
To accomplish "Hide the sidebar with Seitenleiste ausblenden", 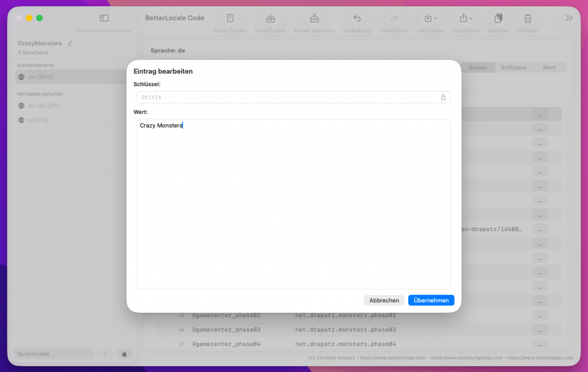I will [104, 18].
